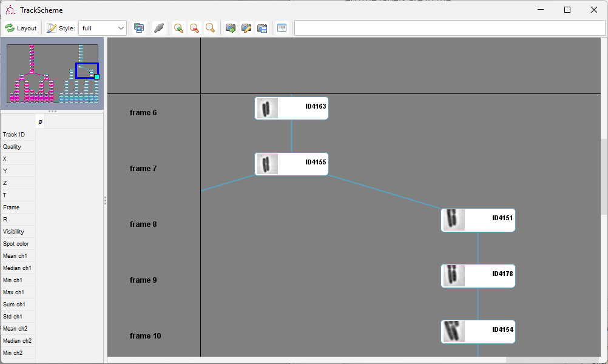
Task: Click the track overview minimap panel
Action: point(52,73)
